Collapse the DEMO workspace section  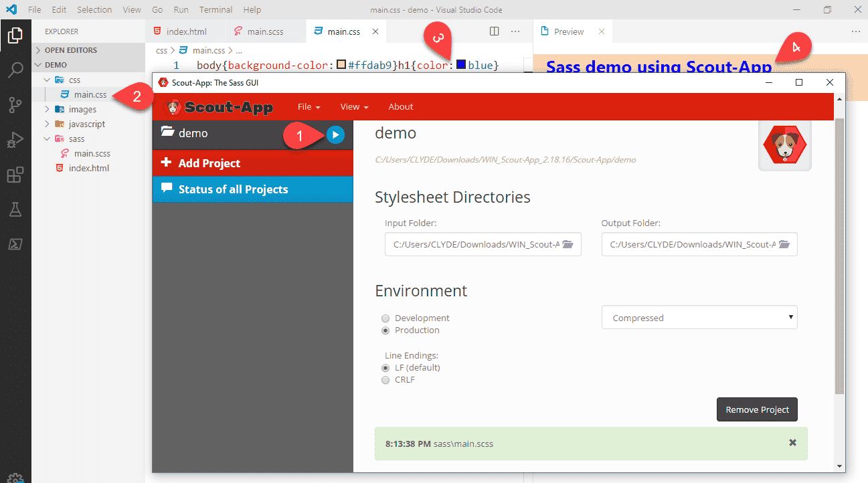[88, 65]
